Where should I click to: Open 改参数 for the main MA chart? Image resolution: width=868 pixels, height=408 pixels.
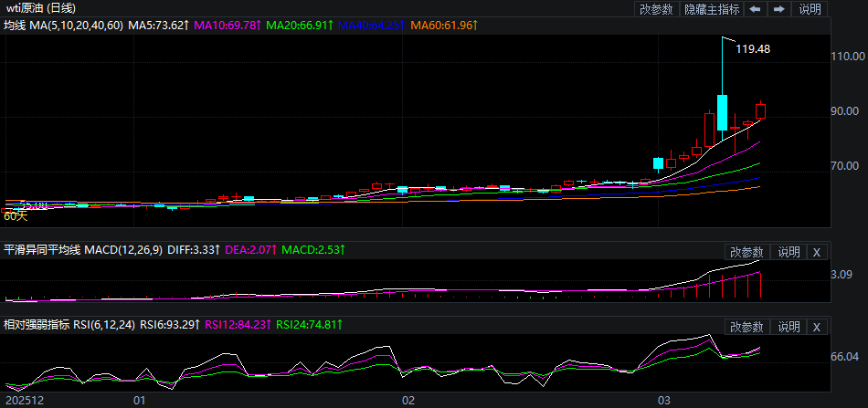(x=656, y=9)
